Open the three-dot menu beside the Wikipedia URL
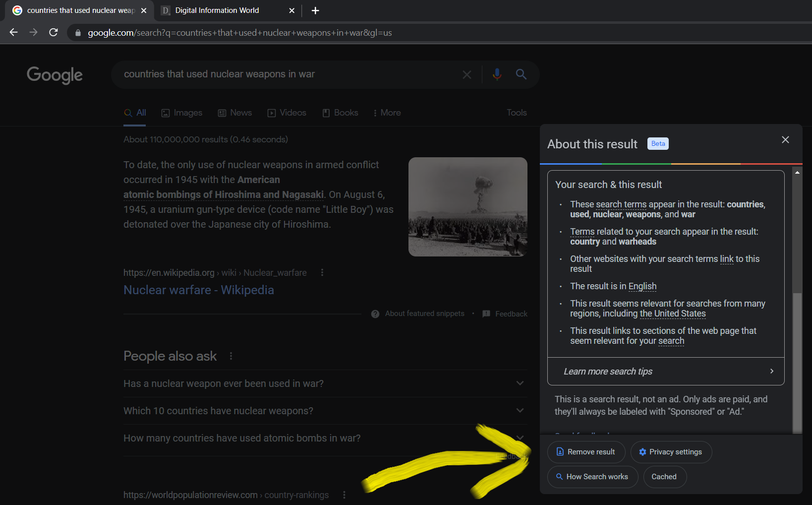The image size is (812, 505). [322, 272]
